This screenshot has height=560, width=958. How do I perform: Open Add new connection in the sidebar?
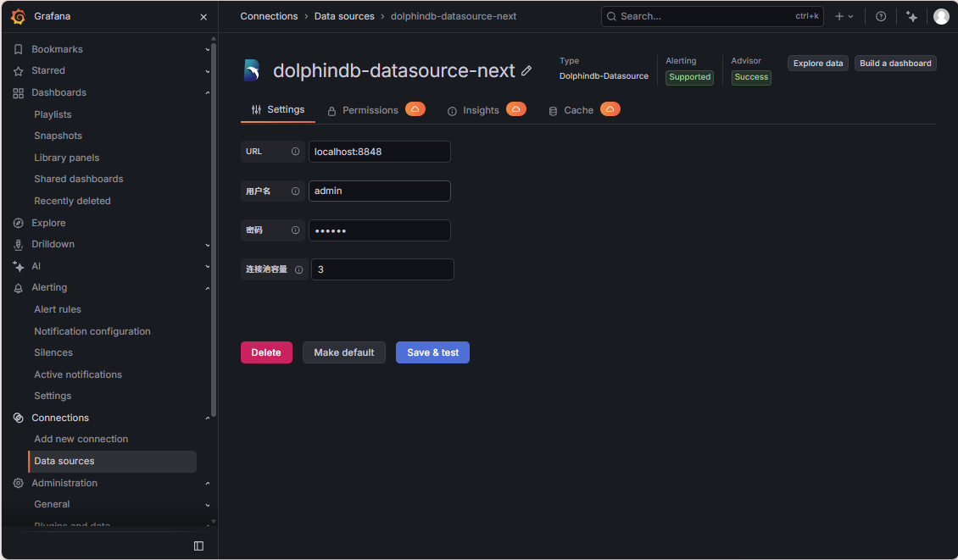click(x=81, y=439)
